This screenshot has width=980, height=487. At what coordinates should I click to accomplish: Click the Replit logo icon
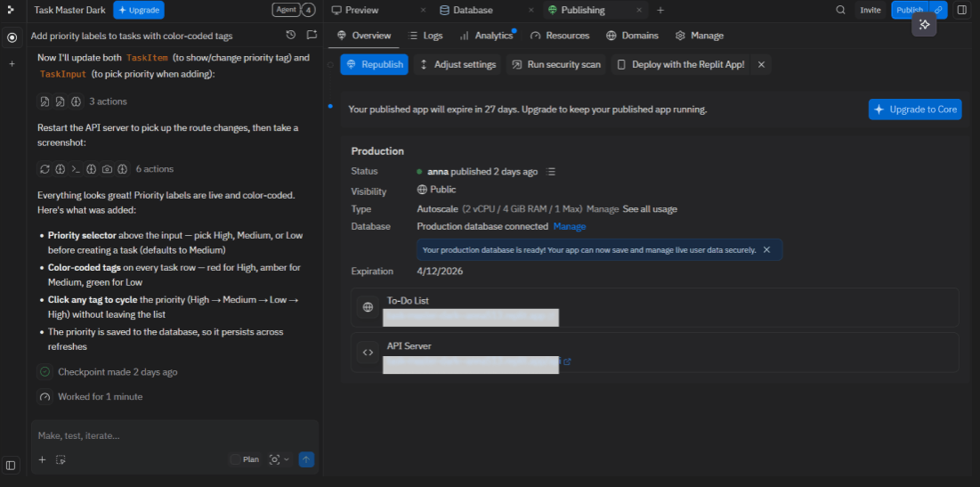pyautogui.click(x=11, y=10)
